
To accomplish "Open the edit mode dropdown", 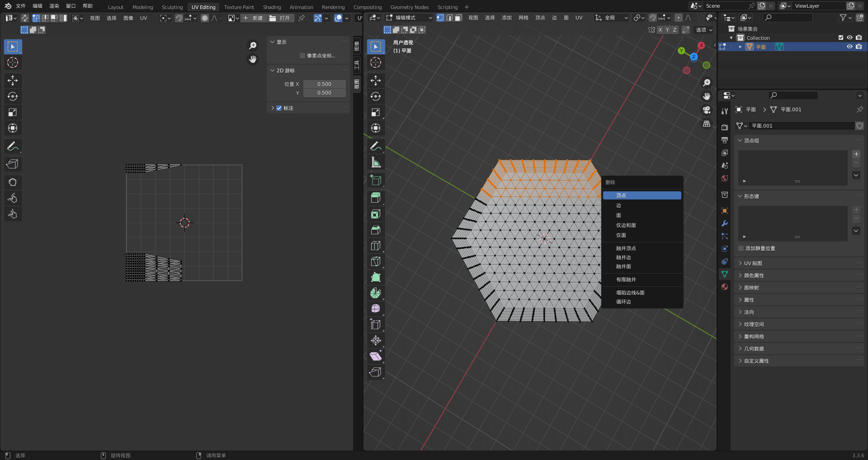I will tap(409, 18).
